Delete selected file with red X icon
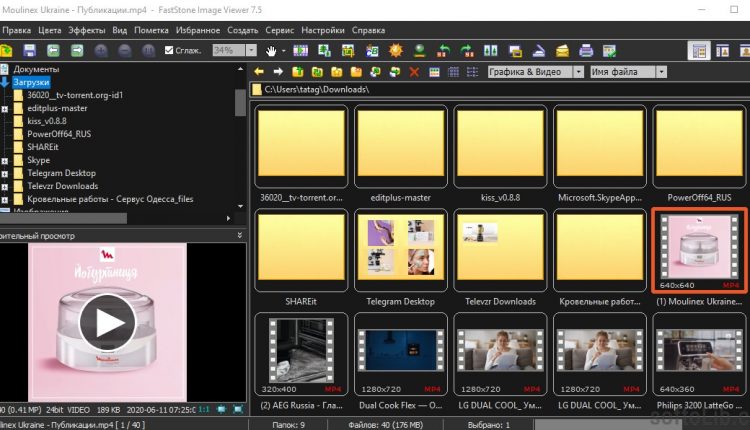 click(x=414, y=72)
